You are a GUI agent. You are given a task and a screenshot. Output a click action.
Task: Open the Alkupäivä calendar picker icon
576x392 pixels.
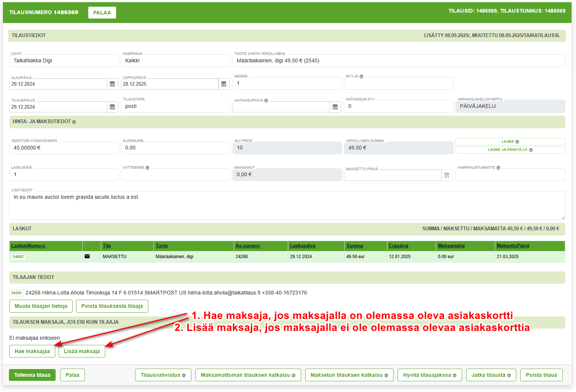[x=112, y=84]
